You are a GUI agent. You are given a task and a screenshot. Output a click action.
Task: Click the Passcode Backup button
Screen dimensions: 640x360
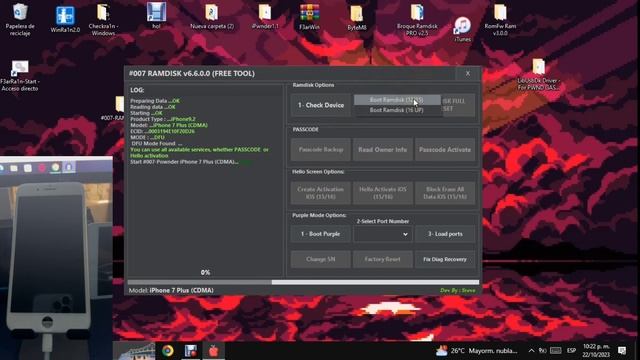tap(321, 150)
